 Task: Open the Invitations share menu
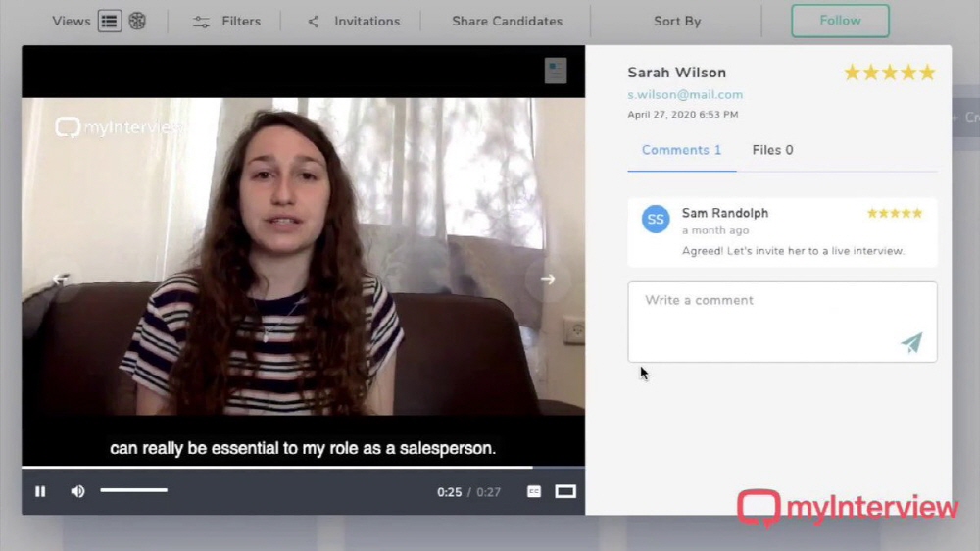(355, 21)
